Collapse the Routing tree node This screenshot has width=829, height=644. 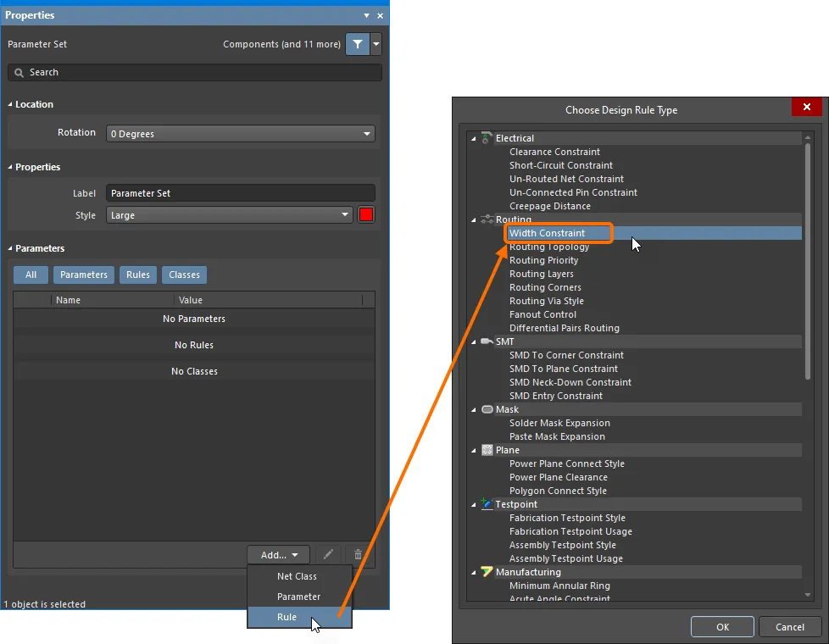point(474,220)
